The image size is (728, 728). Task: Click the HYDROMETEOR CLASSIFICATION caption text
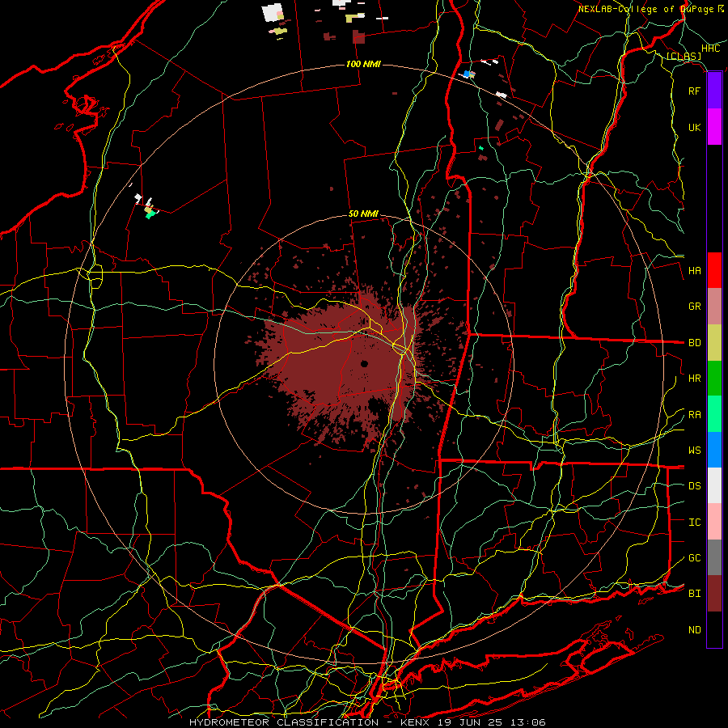(x=284, y=722)
